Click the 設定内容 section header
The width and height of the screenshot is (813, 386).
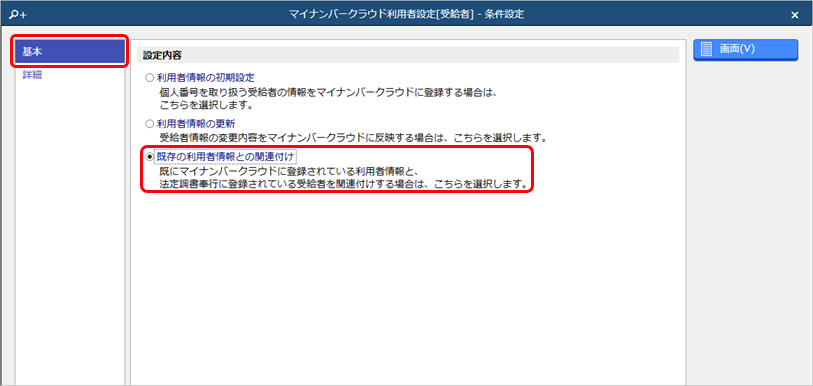click(408, 54)
